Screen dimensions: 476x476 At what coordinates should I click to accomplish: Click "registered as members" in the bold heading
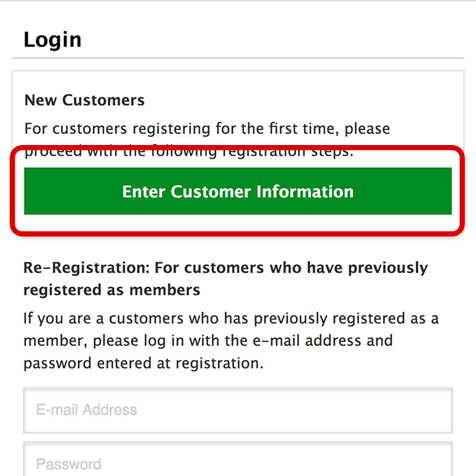point(112,289)
